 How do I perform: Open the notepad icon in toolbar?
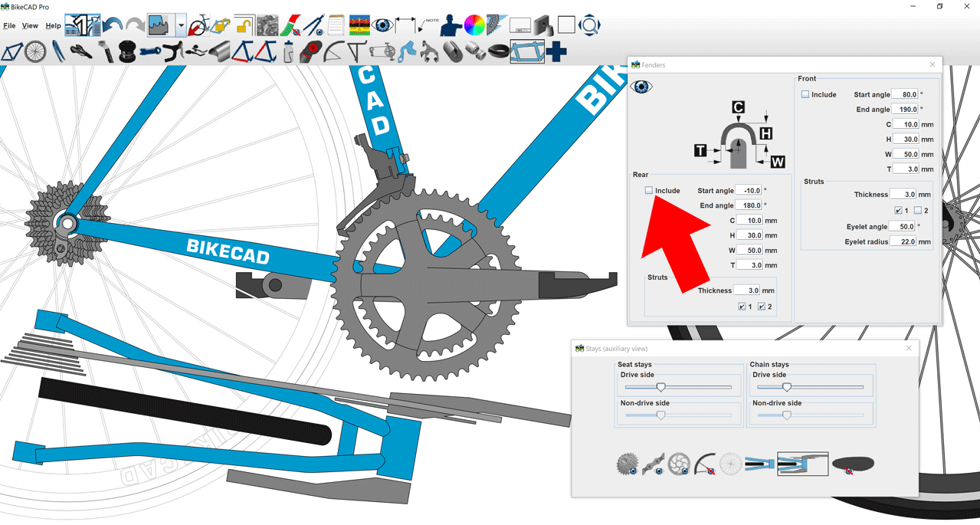tap(336, 25)
